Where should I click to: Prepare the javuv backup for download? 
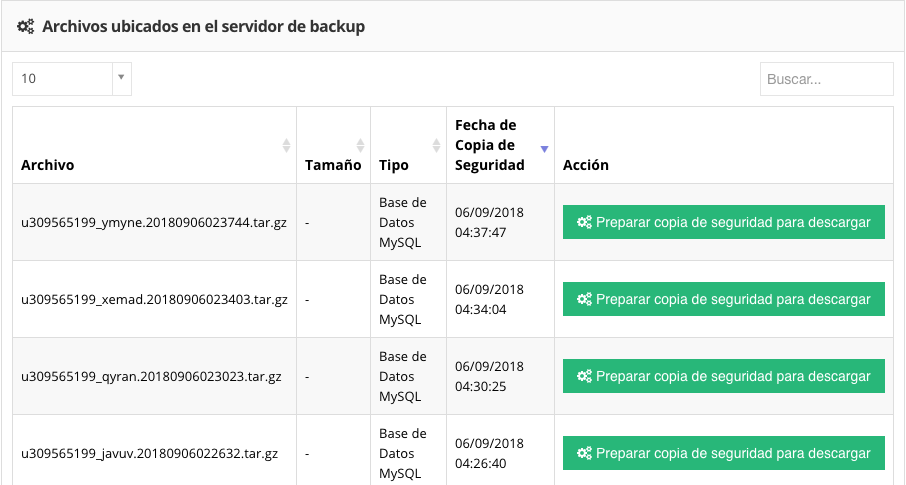[x=724, y=452]
